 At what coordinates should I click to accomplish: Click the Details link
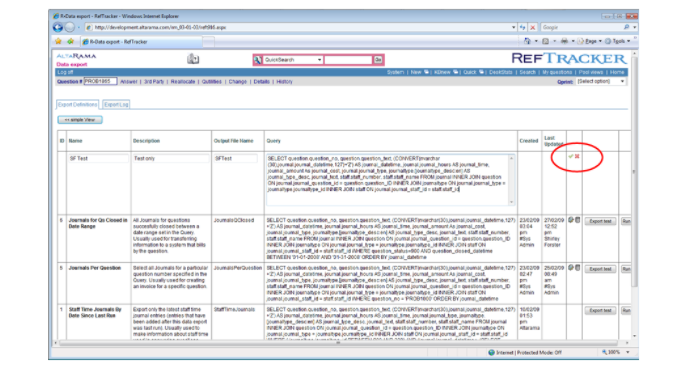[262, 82]
